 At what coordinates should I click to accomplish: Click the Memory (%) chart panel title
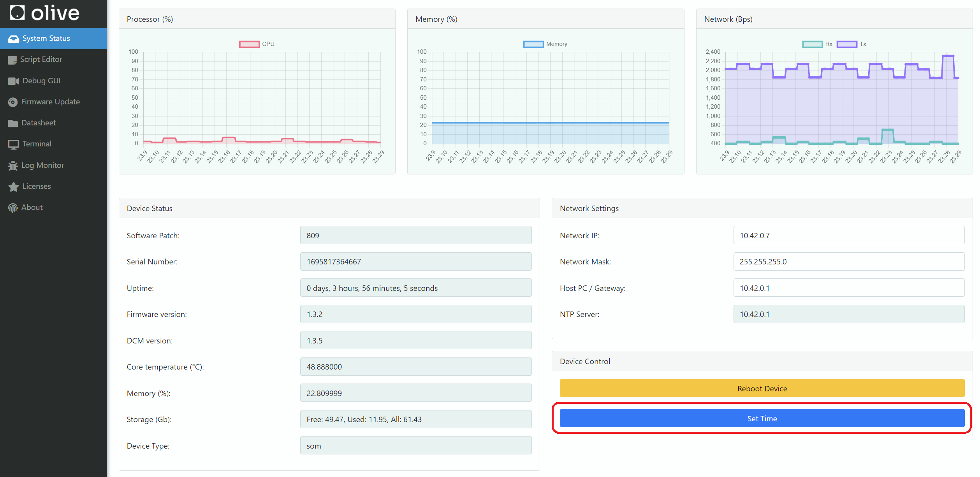[x=436, y=19]
